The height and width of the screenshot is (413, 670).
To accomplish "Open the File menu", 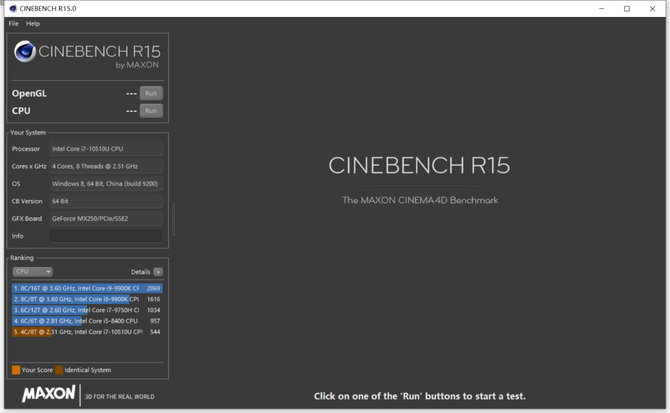I will tap(14, 23).
